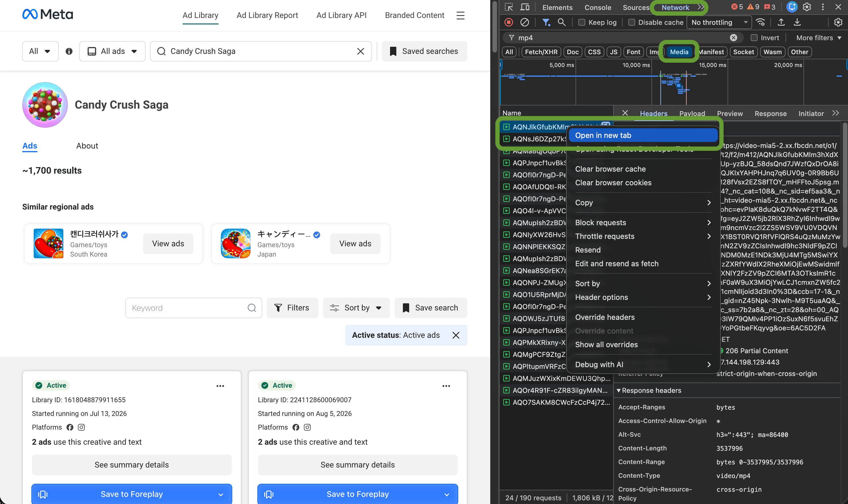Check the Invert filter checkbox

tap(754, 38)
